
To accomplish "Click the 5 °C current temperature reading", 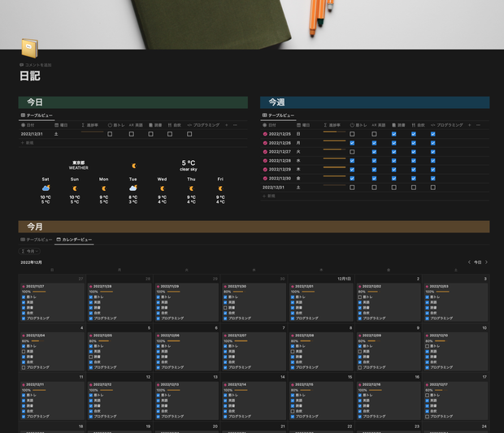I will coord(189,162).
